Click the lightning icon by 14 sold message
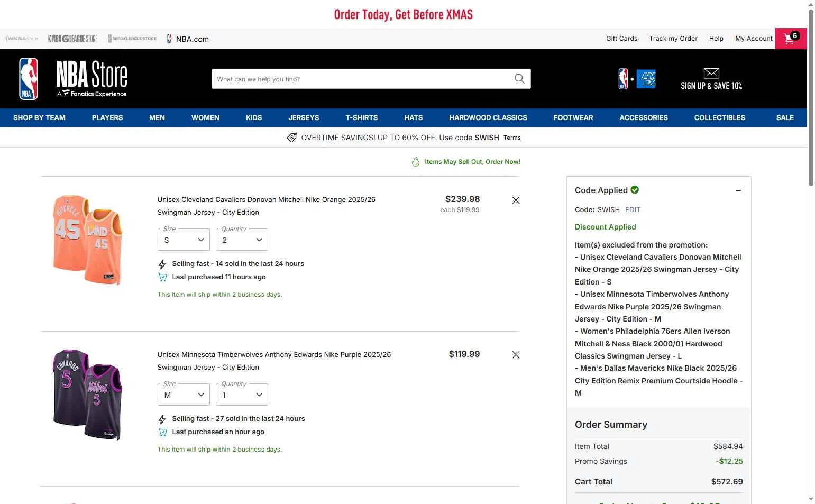The width and height of the screenshot is (815, 504). (x=162, y=264)
